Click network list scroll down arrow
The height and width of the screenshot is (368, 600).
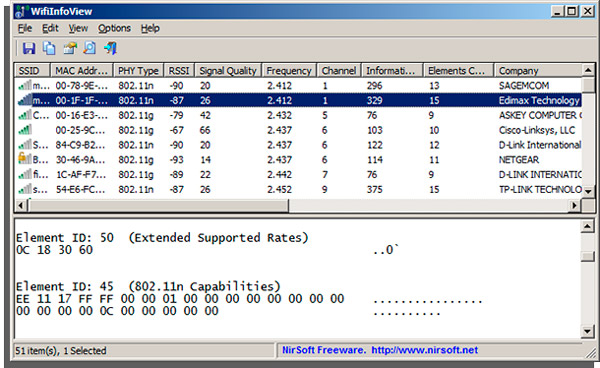point(588,191)
